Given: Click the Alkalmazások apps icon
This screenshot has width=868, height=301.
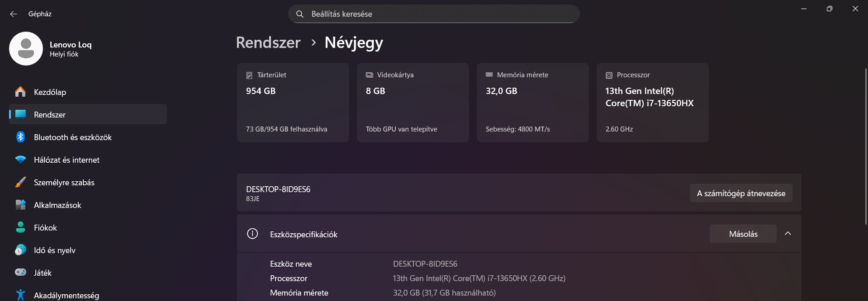Looking at the screenshot, I should pos(20,205).
